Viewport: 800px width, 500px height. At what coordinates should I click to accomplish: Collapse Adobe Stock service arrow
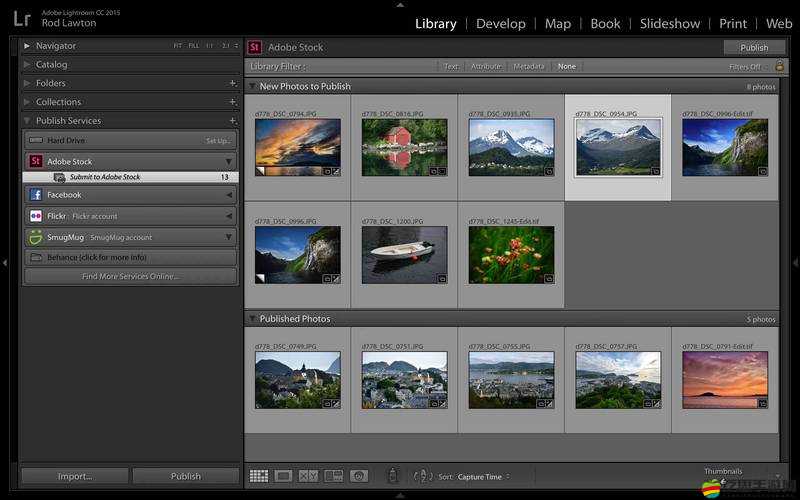pyautogui.click(x=229, y=162)
